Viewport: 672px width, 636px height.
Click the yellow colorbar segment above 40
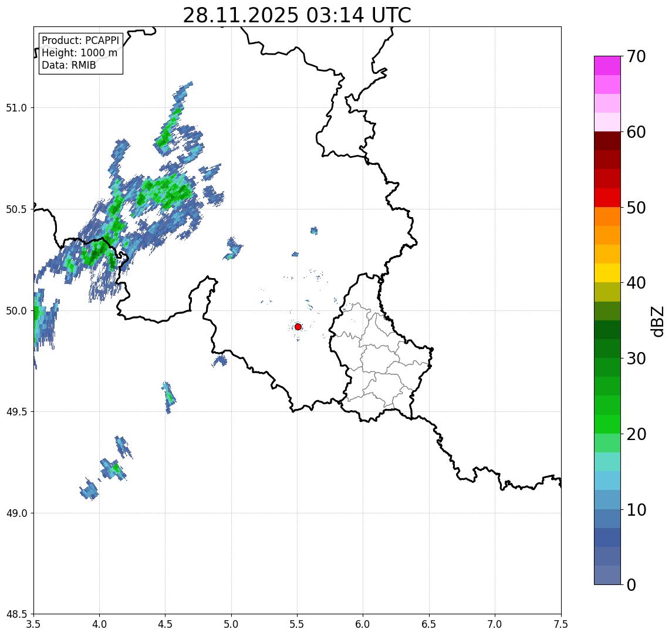607,273
